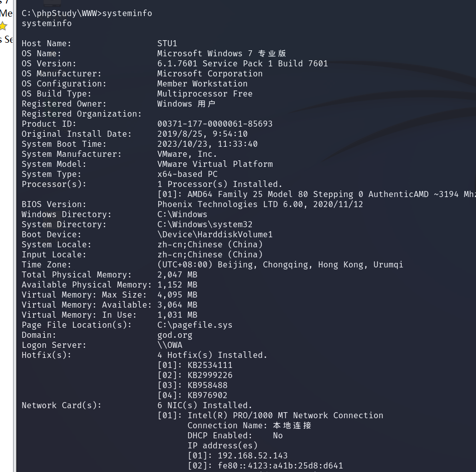
Task: Click the "4 Hotfix(s) Installed." line
Action: [213, 355]
